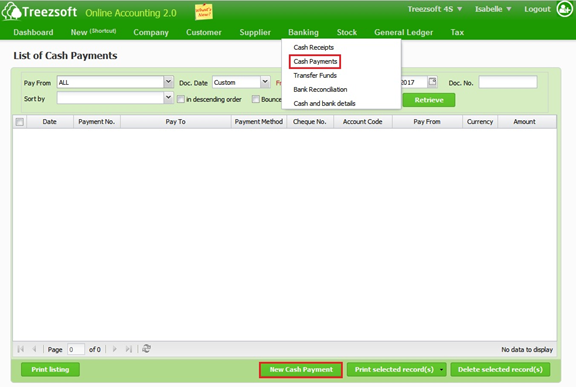The image size is (576, 387).
Task: Open the Isabelle user dropdown
Action: pyautogui.click(x=493, y=9)
